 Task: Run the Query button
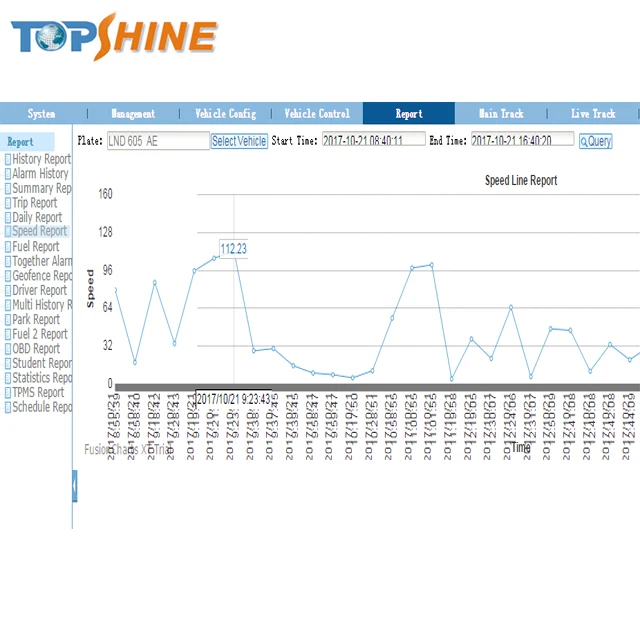[x=596, y=142]
